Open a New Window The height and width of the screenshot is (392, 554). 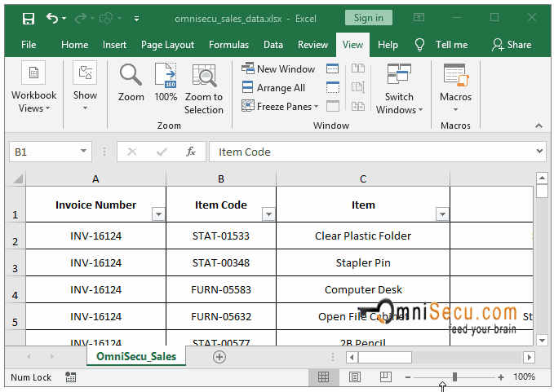pos(278,68)
